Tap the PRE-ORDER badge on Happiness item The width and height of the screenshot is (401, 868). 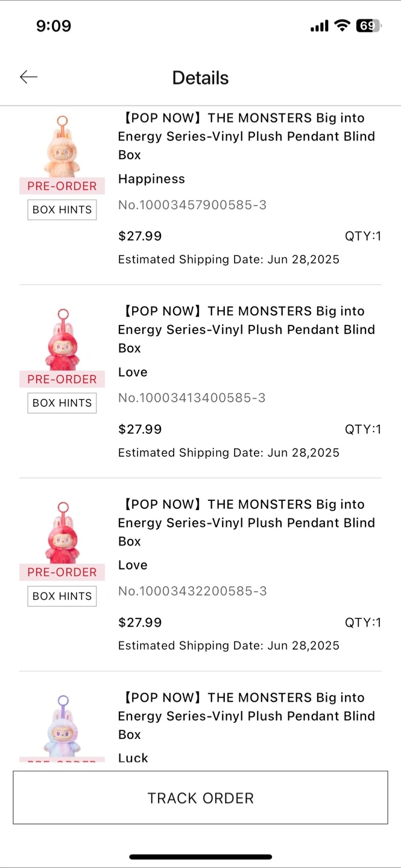62,186
